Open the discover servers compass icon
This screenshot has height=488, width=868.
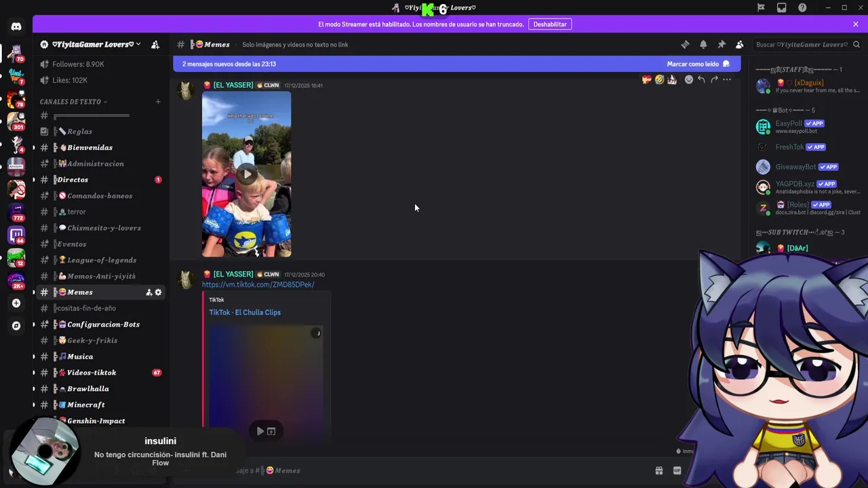(16, 325)
